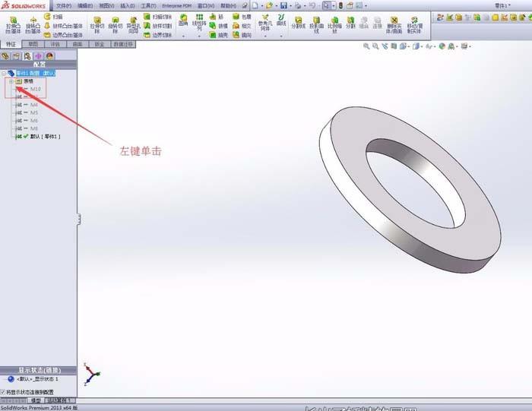Open the Fillet dropdown arrow
The image size is (532, 411).
click(183, 36)
